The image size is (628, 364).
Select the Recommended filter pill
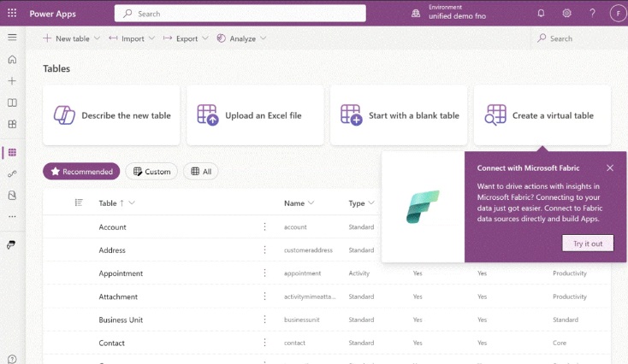81,172
